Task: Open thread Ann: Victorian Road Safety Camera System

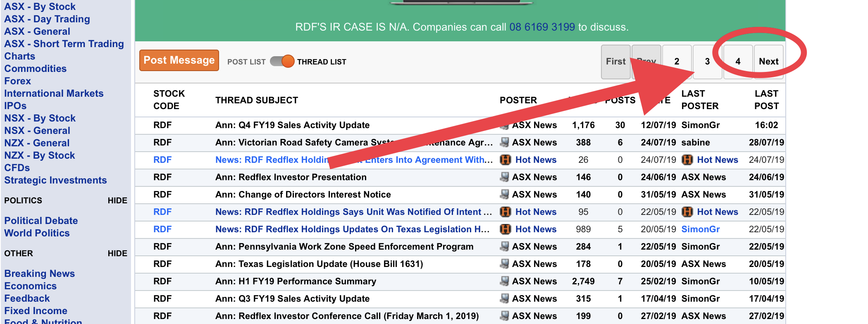Action: [x=354, y=143]
